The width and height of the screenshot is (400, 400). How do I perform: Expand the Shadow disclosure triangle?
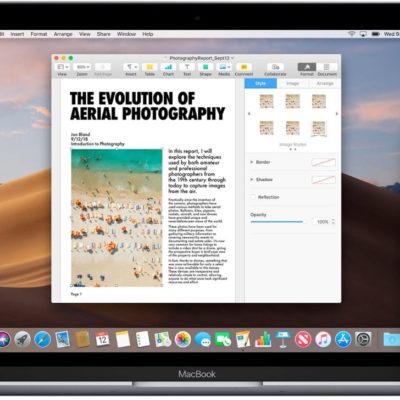click(x=252, y=180)
